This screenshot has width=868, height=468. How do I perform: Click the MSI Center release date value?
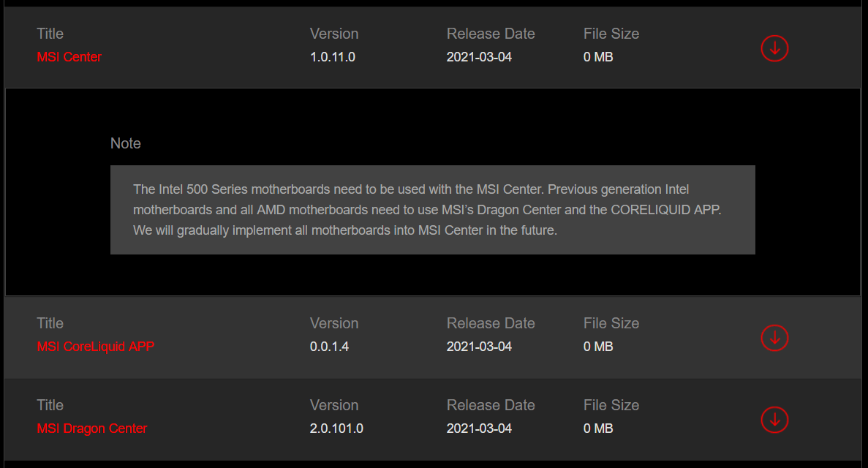(479, 57)
